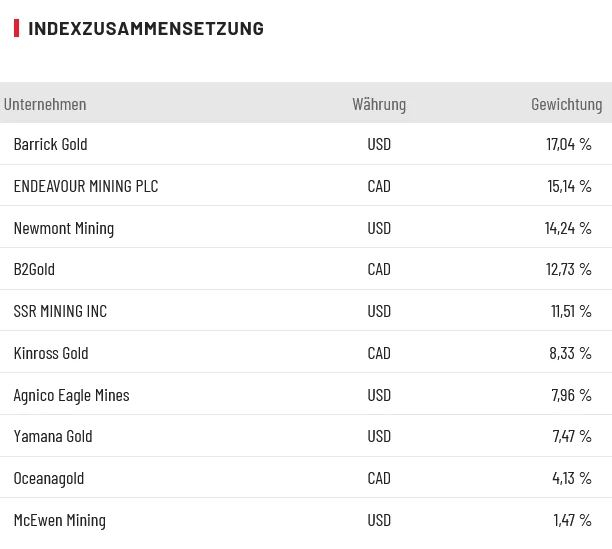612x549 pixels.
Task: Select McEwen Mining in the list
Action: [59, 520]
